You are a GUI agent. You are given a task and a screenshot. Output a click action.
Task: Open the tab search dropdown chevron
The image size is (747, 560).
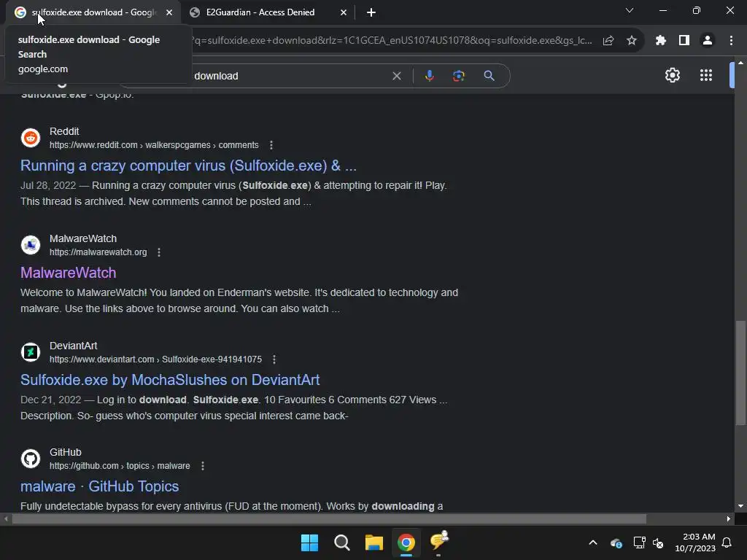(x=630, y=10)
